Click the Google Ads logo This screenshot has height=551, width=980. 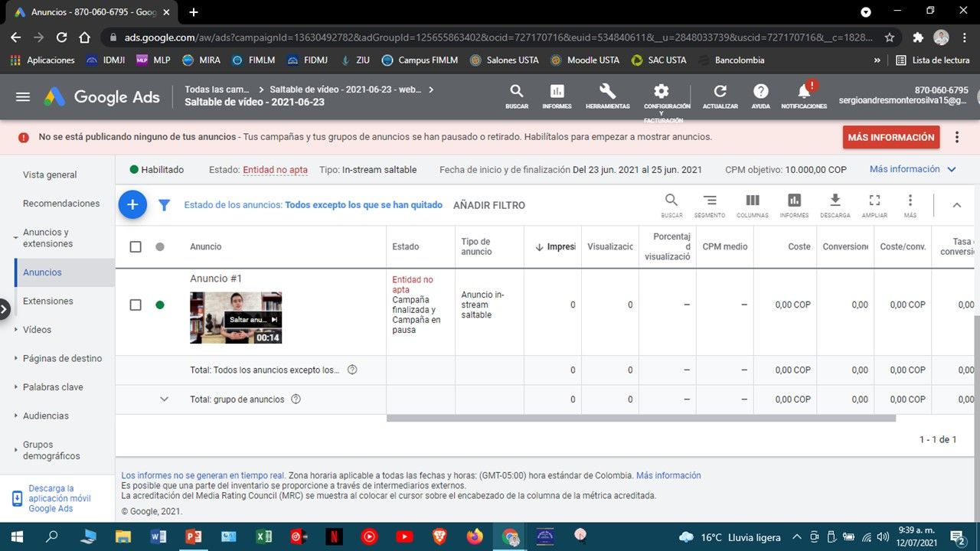pyautogui.click(x=102, y=96)
